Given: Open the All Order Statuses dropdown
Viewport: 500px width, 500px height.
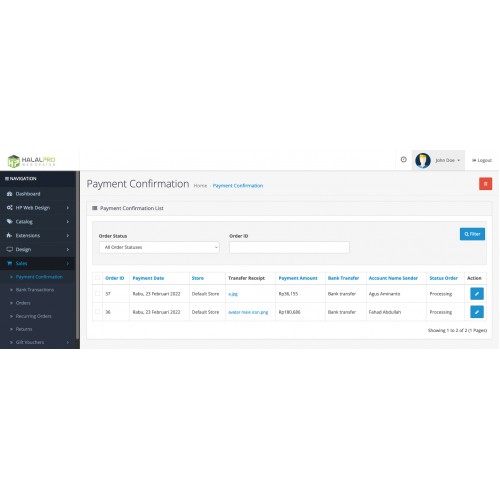Looking at the screenshot, I should click(x=159, y=247).
